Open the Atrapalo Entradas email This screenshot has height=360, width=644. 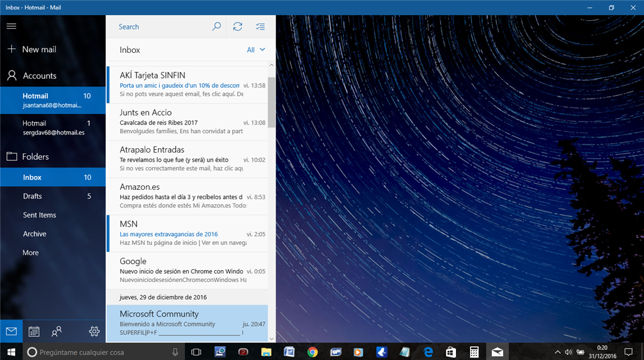coord(187,160)
